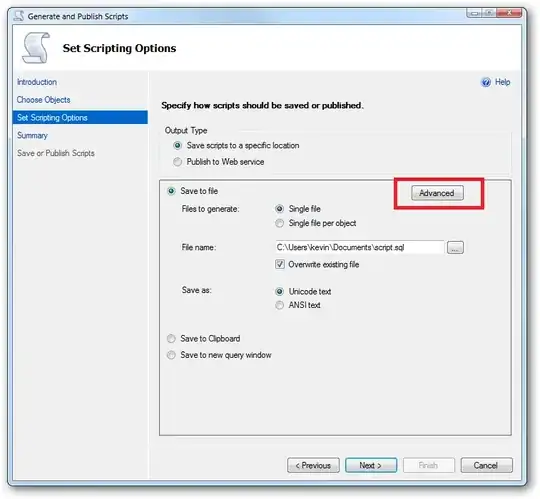The image size is (540, 499).
Task: Return to Previous wizard page
Action: click(x=313, y=465)
